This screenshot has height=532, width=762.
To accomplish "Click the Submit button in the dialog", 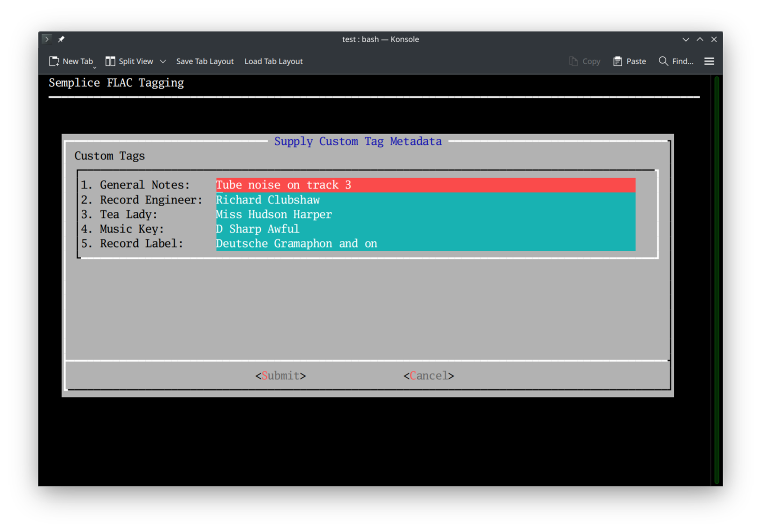I will (280, 375).
